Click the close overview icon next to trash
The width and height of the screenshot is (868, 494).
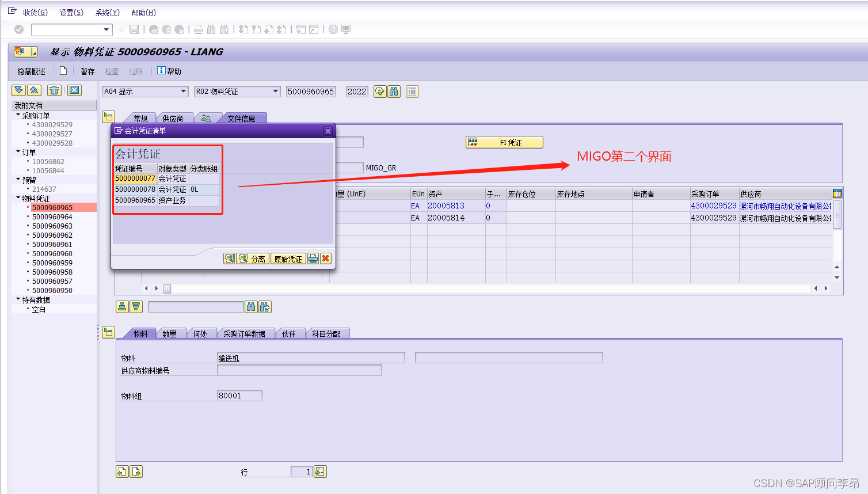(74, 90)
